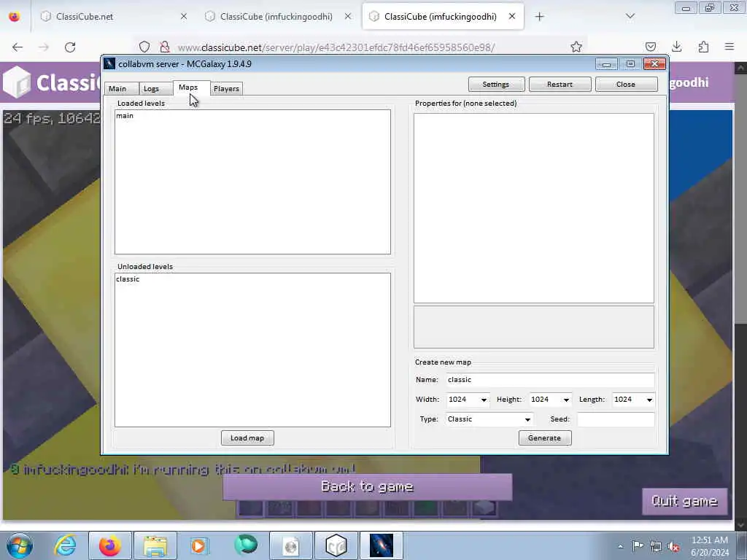Open a new Firefox tab
Image resolution: width=747 pixels, height=560 pixels.
pyautogui.click(x=539, y=17)
